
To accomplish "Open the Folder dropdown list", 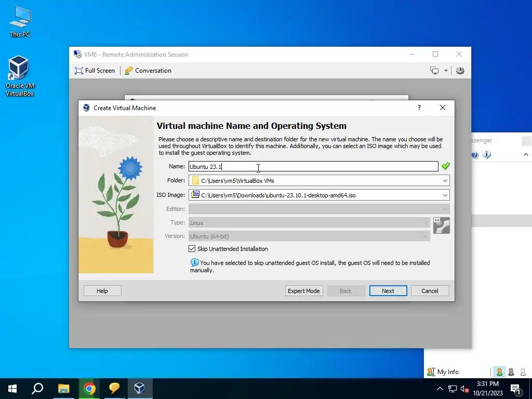I will [445, 180].
